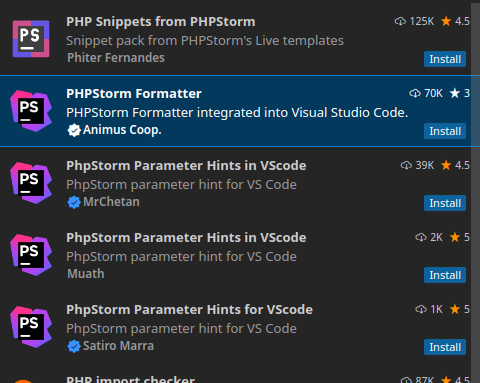Screen dimensions: 480x383
Task: Click the 70K download icon of PHPStorm Formatter
Action: click(415, 93)
